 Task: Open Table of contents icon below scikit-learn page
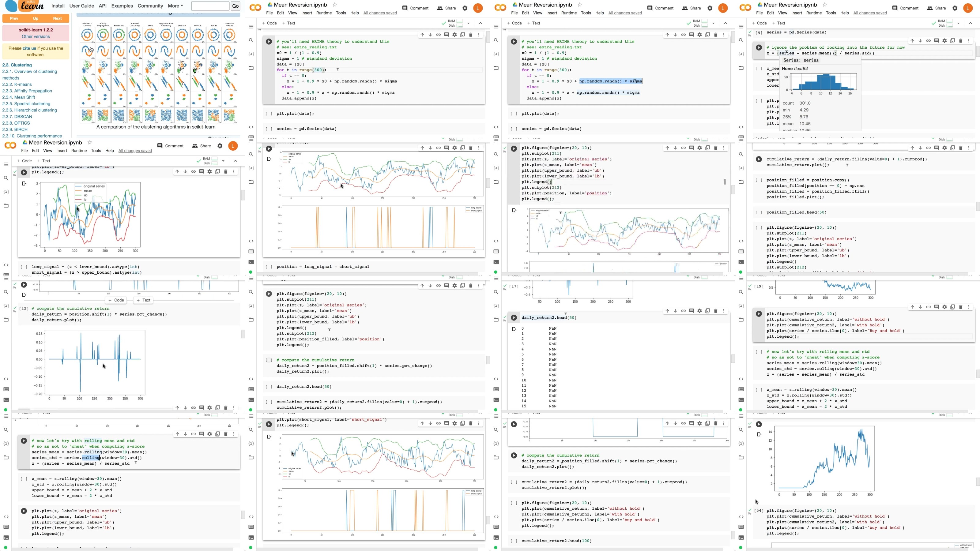pyautogui.click(x=6, y=164)
